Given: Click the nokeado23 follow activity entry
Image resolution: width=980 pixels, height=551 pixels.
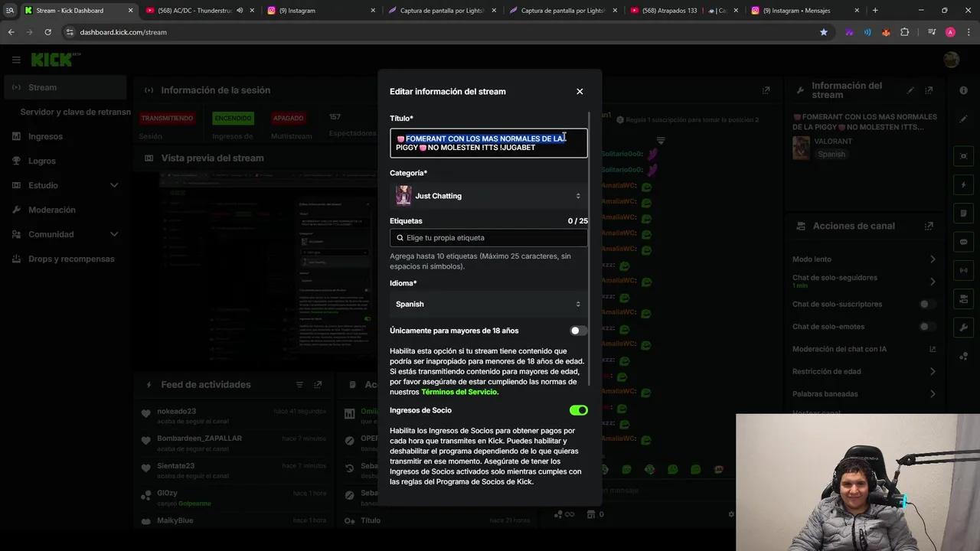Looking at the screenshot, I should (234, 416).
